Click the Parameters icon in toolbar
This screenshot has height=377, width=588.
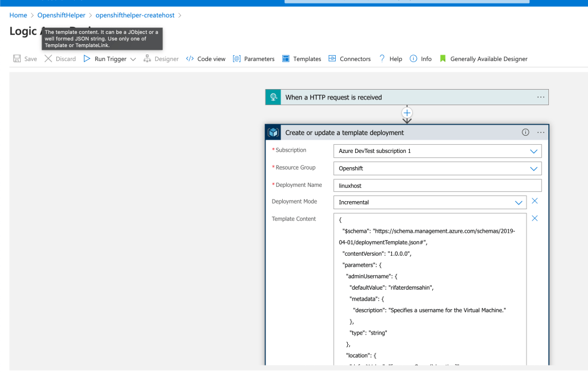pos(237,59)
